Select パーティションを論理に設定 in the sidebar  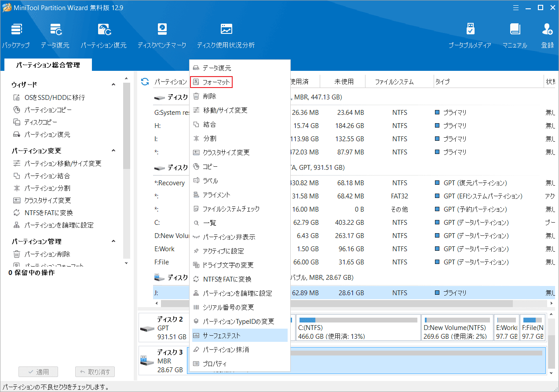pyautogui.click(x=53, y=225)
